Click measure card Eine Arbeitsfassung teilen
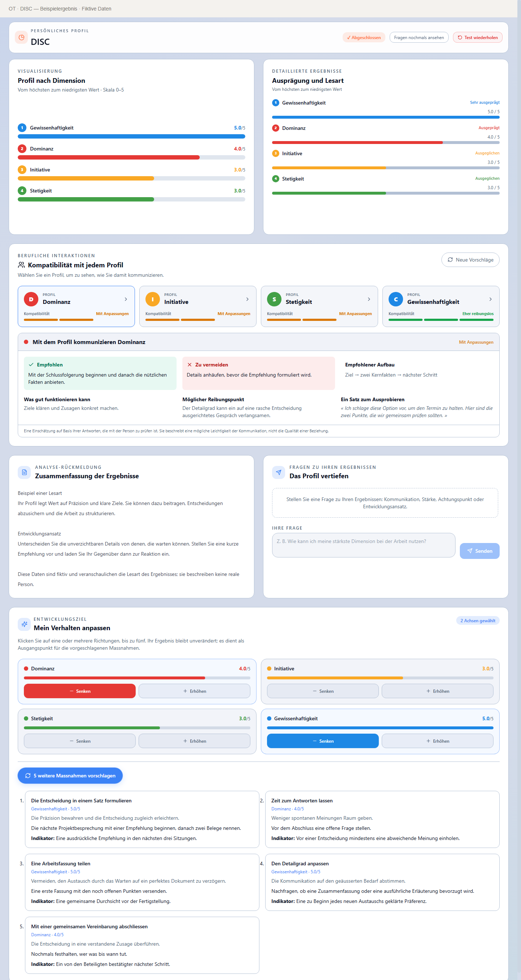This screenshot has width=521, height=980. tap(142, 882)
